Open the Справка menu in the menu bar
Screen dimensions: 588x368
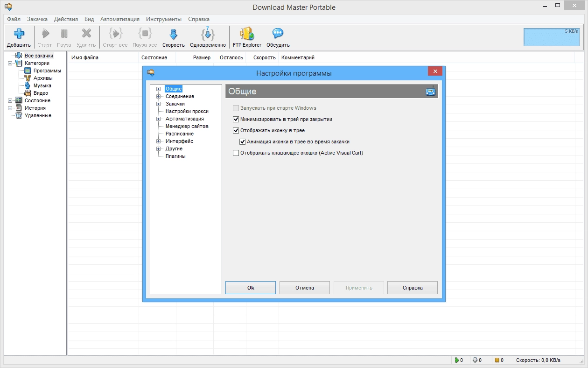199,19
